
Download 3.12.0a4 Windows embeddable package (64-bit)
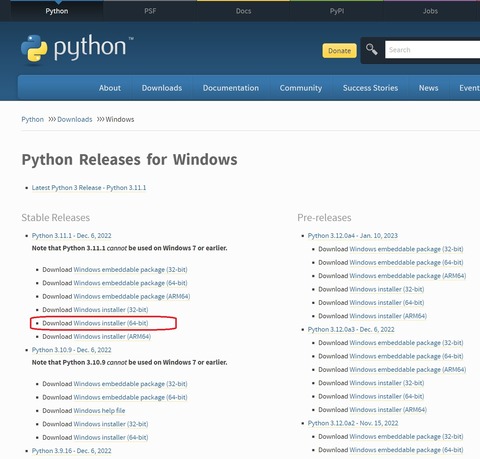(x=406, y=263)
